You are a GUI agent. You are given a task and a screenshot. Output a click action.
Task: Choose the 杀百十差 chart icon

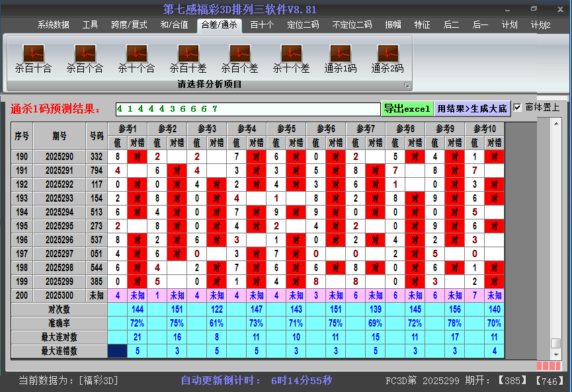[188, 53]
